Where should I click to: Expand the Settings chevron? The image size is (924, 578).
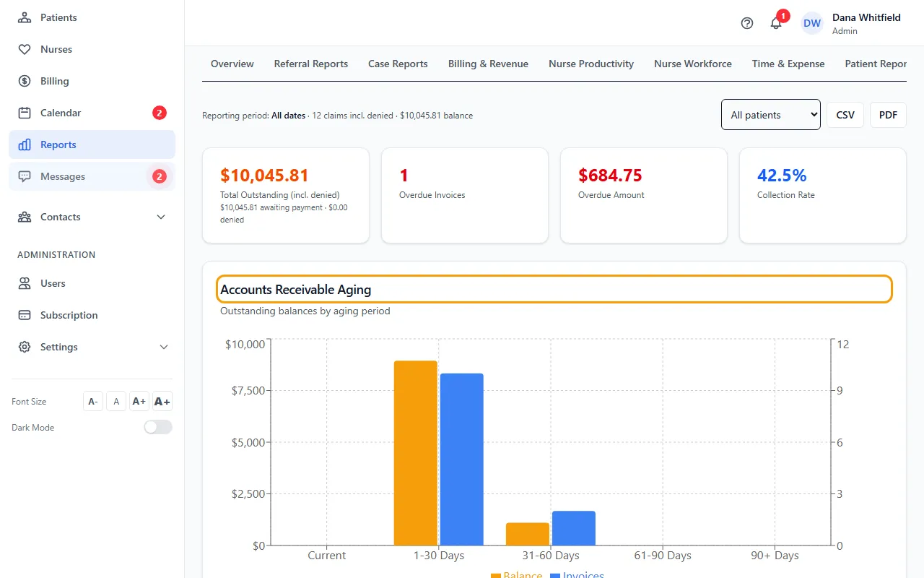[x=164, y=347]
